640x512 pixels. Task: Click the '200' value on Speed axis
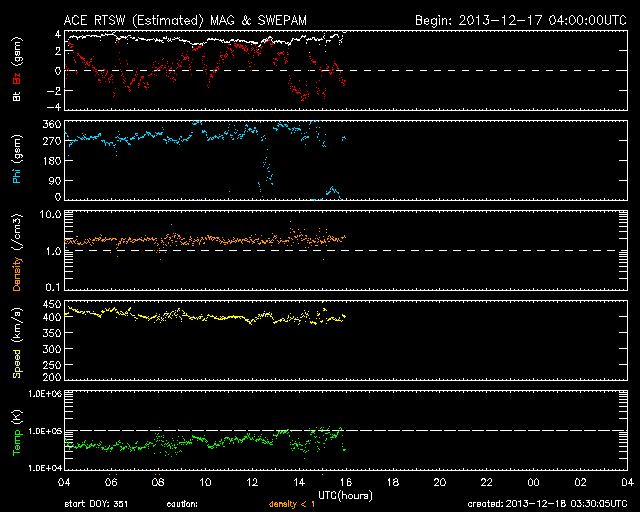pos(52,377)
